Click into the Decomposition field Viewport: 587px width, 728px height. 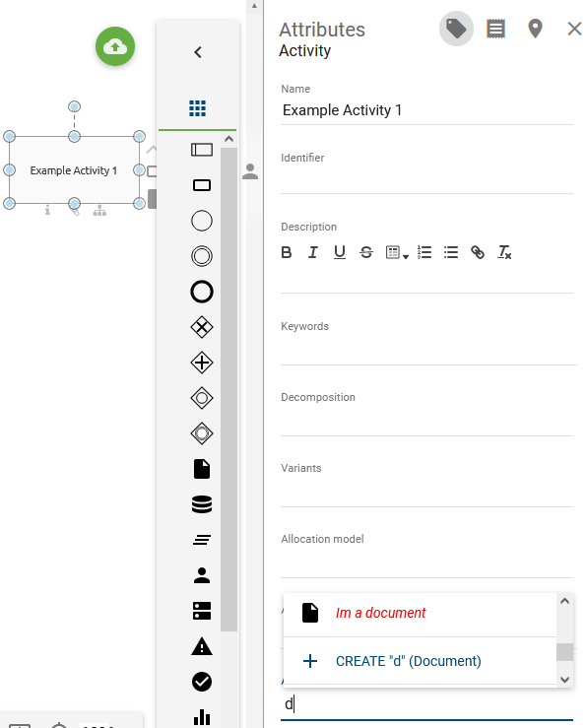426,422
